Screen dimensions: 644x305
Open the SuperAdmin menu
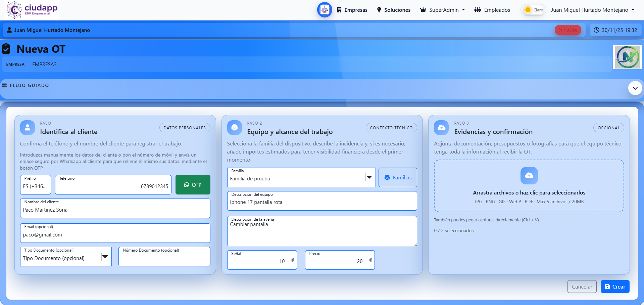coord(442,10)
